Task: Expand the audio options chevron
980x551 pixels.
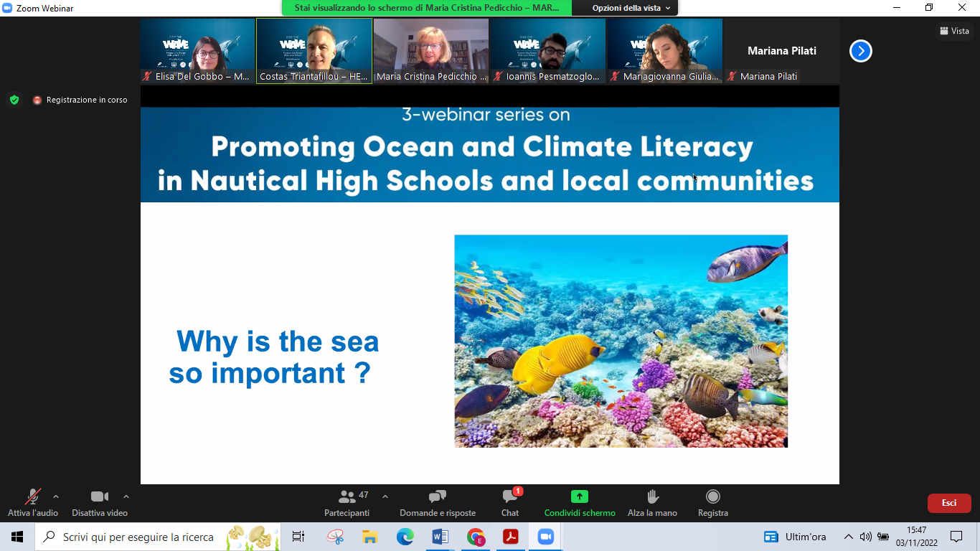Action: click(x=56, y=496)
